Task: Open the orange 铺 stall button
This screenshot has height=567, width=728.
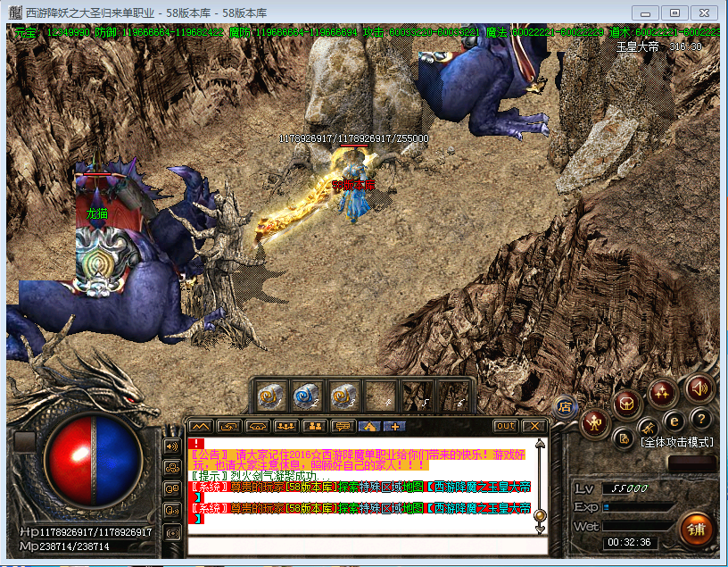Action: [x=696, y=529]
